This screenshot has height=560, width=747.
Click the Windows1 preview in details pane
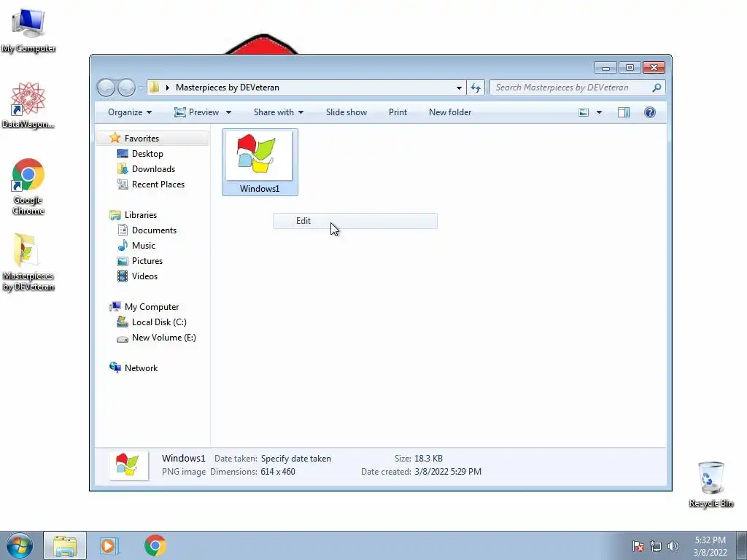(x=128, y=465)
